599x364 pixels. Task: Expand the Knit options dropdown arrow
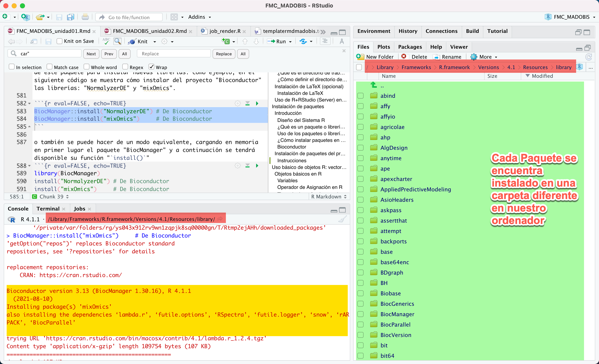[155, 42]
